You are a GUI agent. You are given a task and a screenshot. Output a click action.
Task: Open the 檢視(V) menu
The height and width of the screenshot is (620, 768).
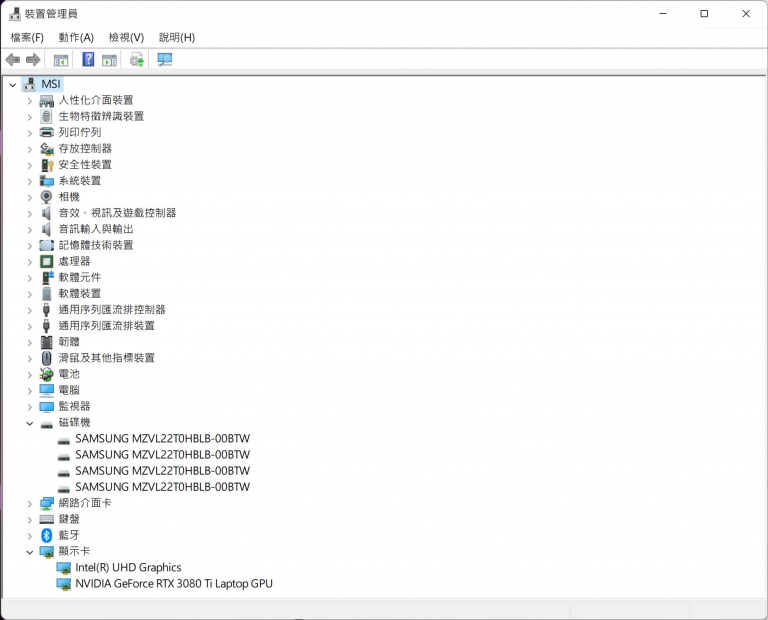(126, 37)
